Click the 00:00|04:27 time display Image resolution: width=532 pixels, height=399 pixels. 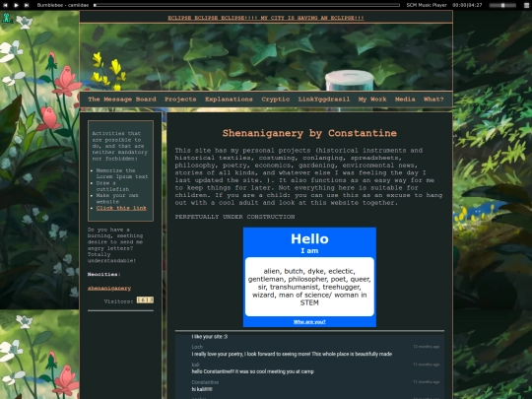467,5
